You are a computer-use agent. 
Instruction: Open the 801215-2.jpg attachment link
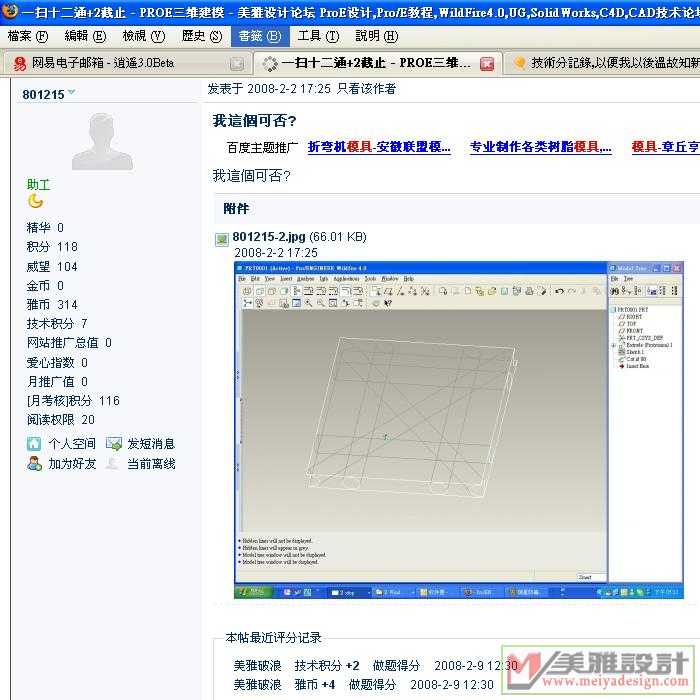[269, 237]
